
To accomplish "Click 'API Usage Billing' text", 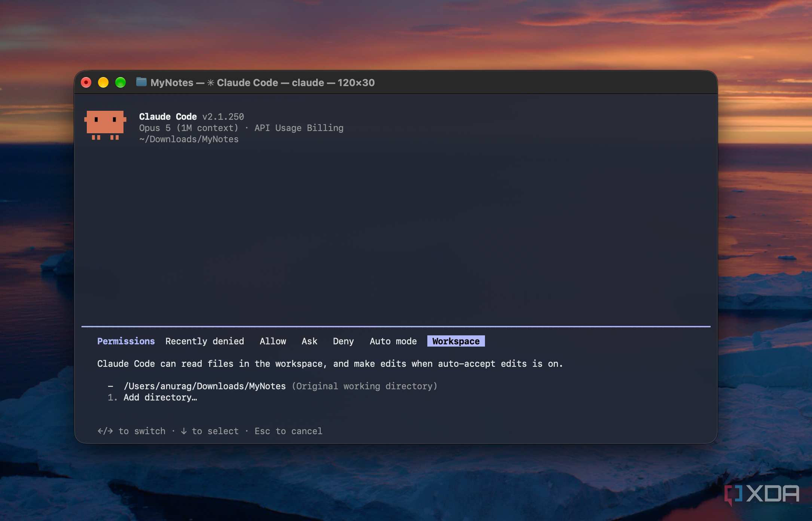I will pyautogui.click(x=299, y=128).
